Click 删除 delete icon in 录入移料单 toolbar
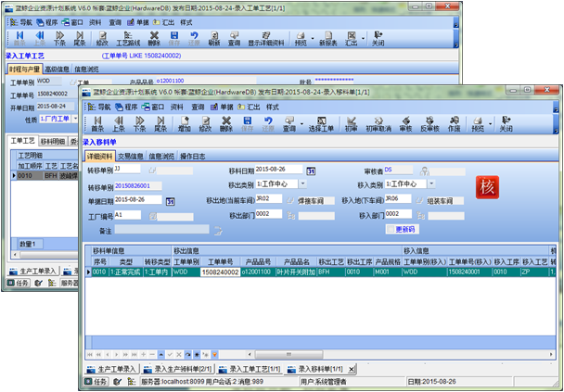The height and width of the screenshot is (392, 564). coord(226,124)
